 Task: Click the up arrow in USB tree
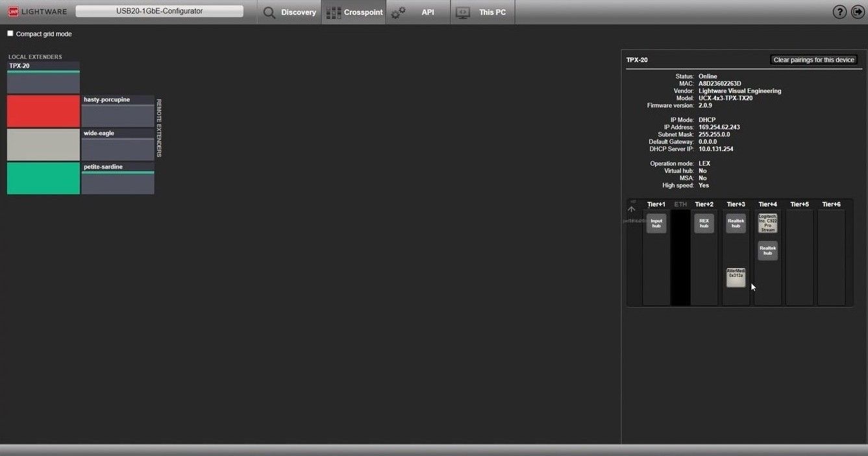point(632,209)
